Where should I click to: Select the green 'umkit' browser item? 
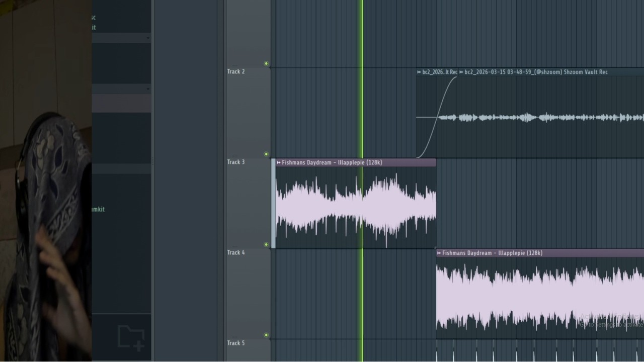tap(98, 209)
